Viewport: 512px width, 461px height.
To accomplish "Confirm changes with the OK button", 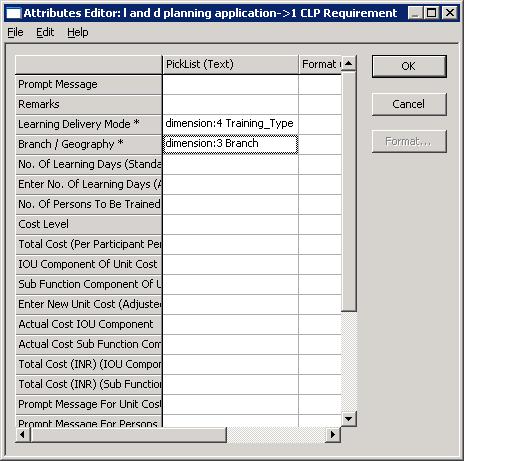I will 409,66.
